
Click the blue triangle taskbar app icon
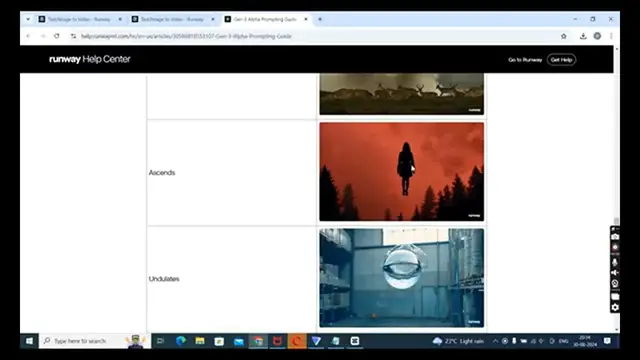pos(316,341)
